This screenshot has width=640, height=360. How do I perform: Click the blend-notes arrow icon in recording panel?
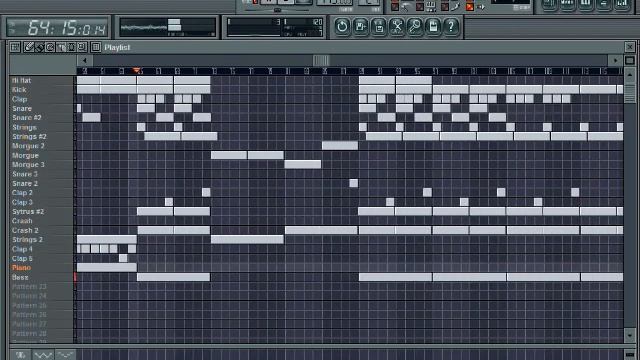[x=406, y=7]
